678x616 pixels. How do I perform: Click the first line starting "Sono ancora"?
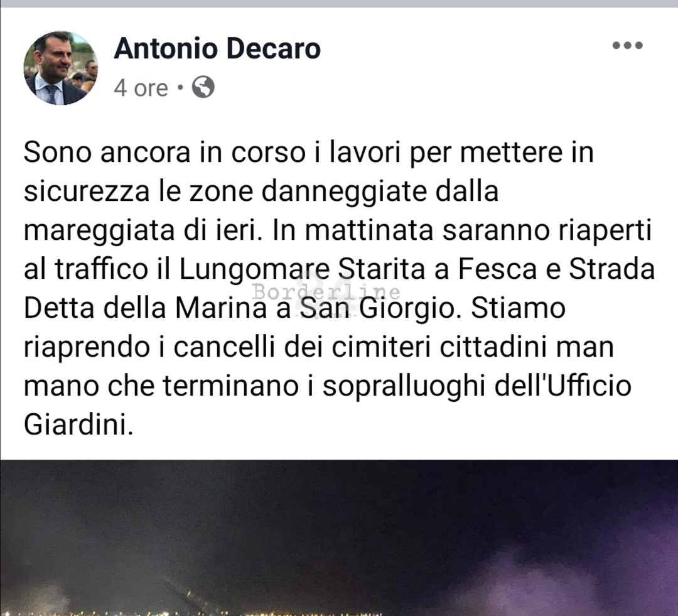(309, 153)
